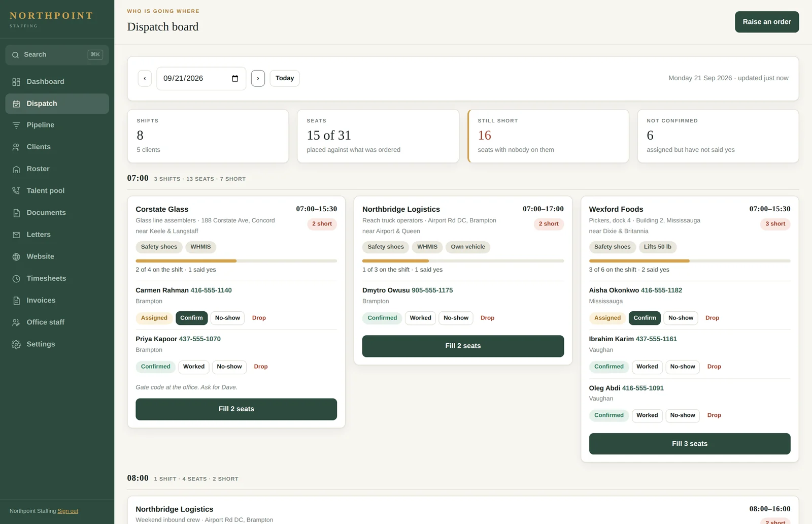Image resolution: width=812 pixels, height=524 pixels.
Task: Open the Dashboard sidebar icon
Action: pos(16,82)
